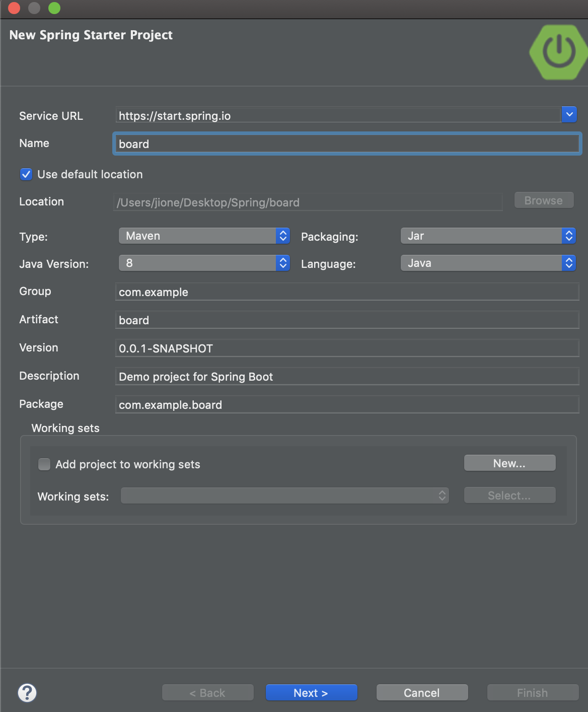The height and width of the screenshot is (712, 588).
Task: Click the disabled Browse button
Action: (544, 200)
